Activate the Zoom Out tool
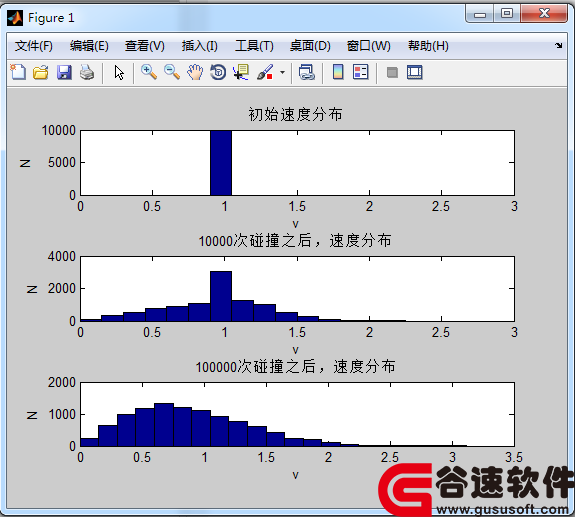The height and width of the screenshot is (517, 575). (x=172, y=72)
